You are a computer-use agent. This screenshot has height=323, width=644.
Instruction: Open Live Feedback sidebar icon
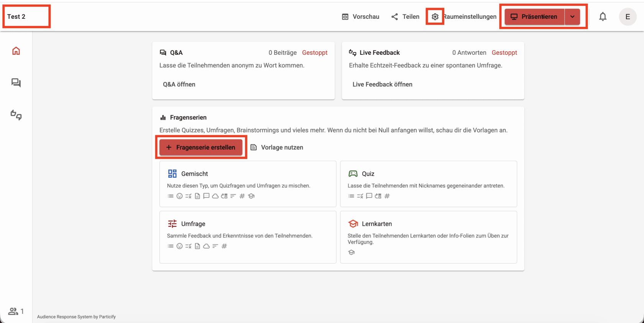pyautogui.click(x=16, y=115)
